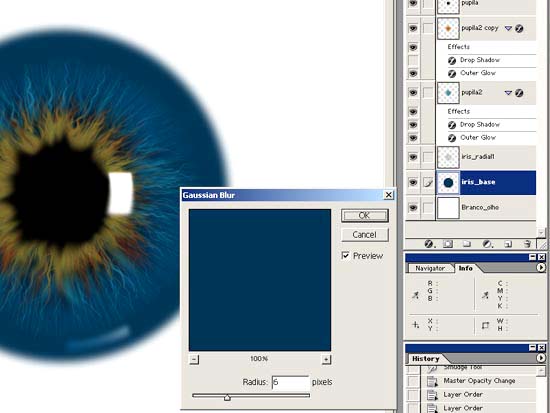Collapse effects of pupila2 copy layer
The height and width of the screenshot is (413, 550).
point(508,28)
